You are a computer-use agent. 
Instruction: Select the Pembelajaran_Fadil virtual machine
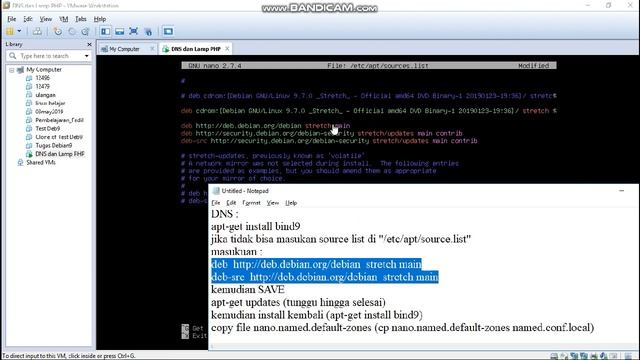60,120
